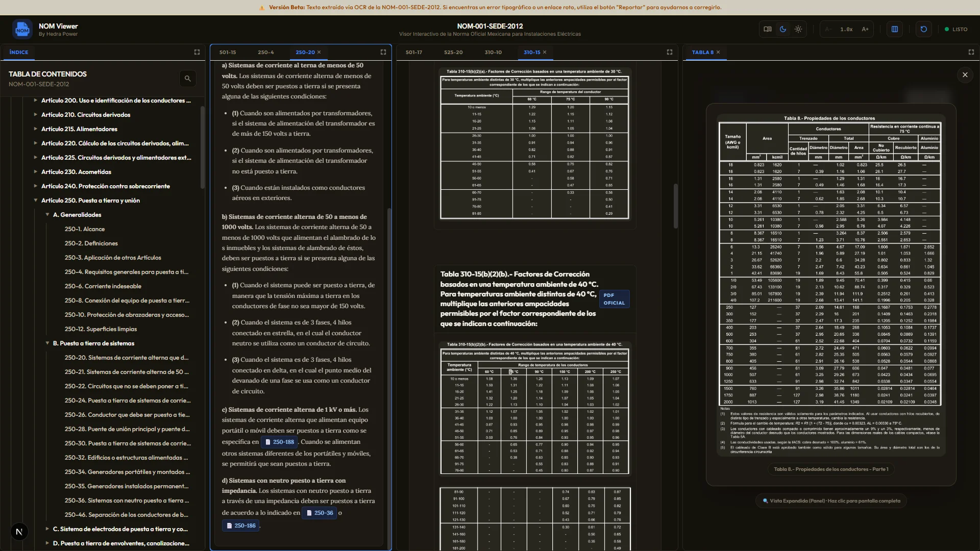
Task: Select the 501-17 tab
Action: tap(414, 52)
